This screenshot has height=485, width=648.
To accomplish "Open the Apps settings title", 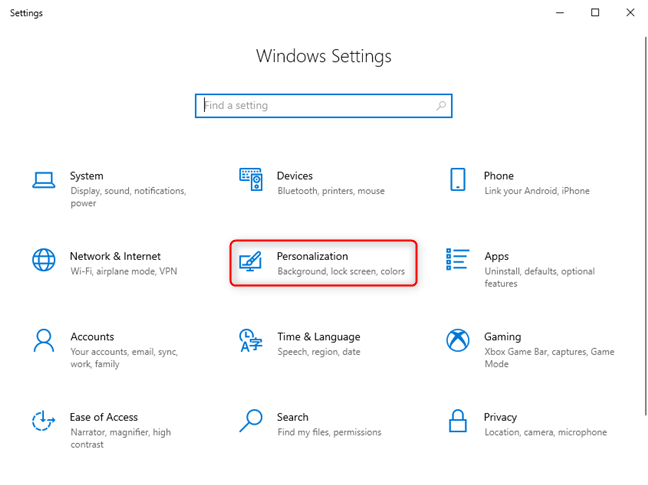I will coord(496,257).
